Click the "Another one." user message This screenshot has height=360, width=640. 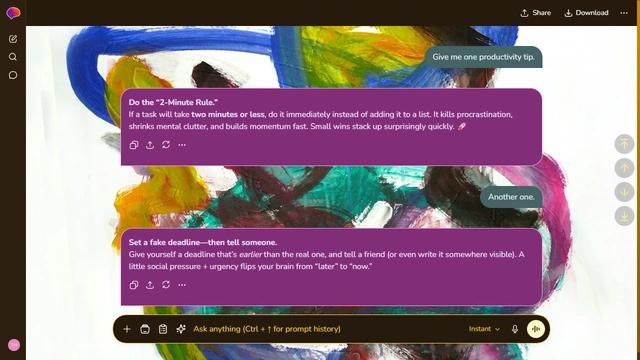(511, 197)
